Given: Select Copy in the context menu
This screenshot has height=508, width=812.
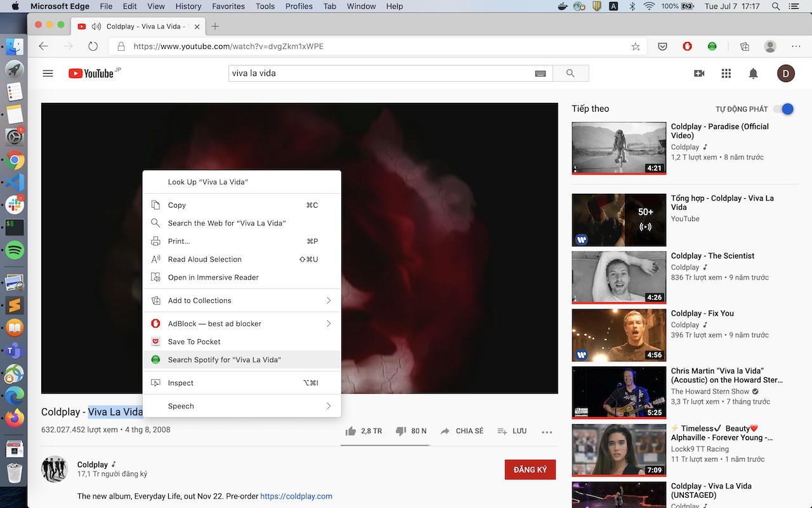Looking at the screenshot, I should pos(242,205).
